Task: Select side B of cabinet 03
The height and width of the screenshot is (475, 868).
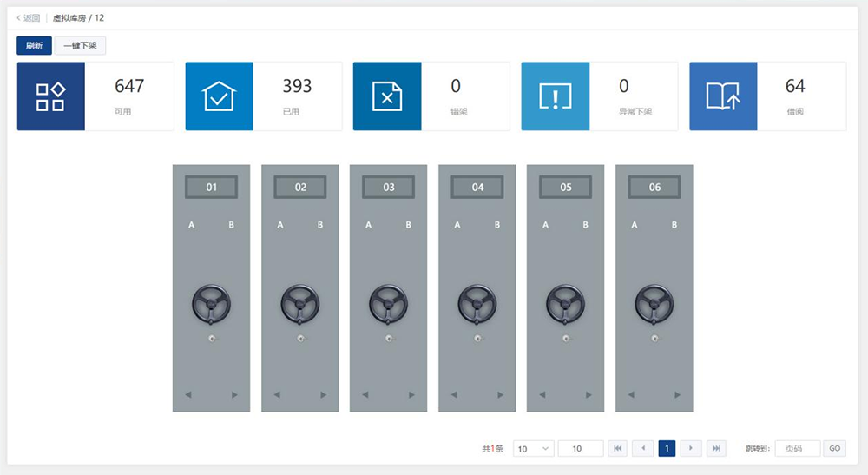Action: (408, 226)
